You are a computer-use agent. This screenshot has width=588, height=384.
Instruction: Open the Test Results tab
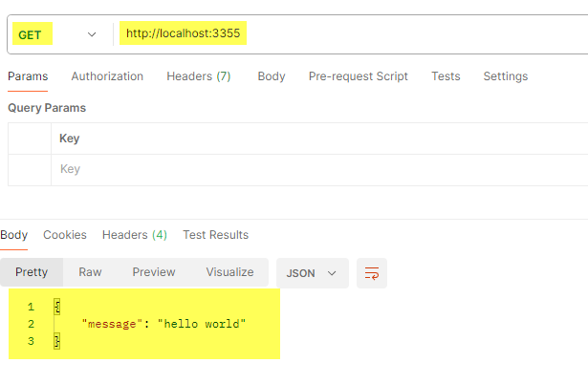tap(215, 235)
